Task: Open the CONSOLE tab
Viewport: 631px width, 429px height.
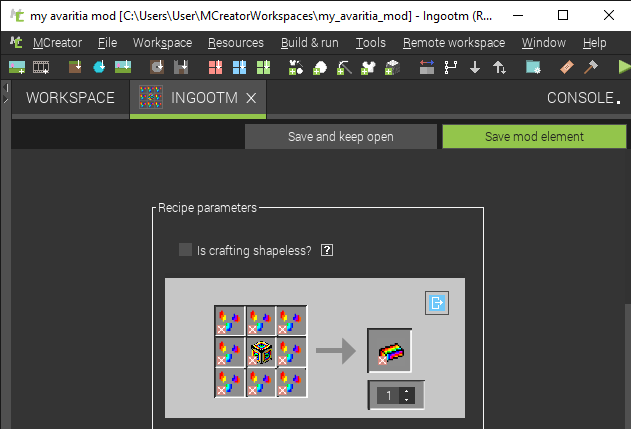Action: 584,98
